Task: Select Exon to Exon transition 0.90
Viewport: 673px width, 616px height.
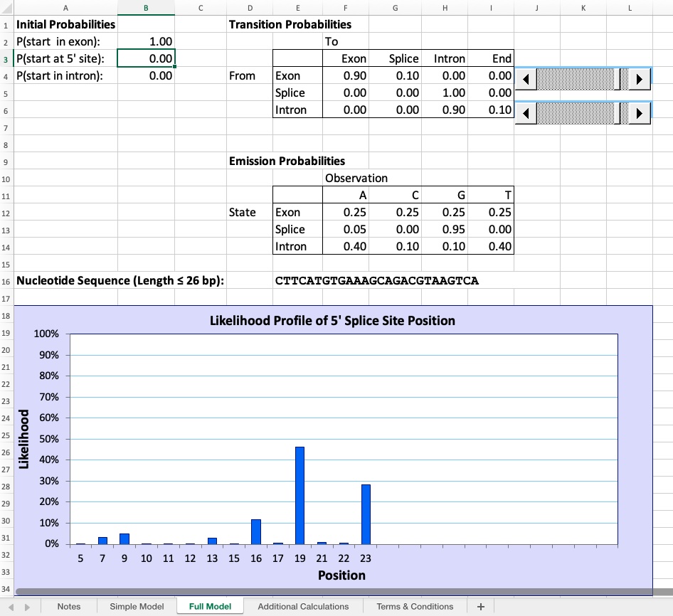Action: [x=346, y=76]
